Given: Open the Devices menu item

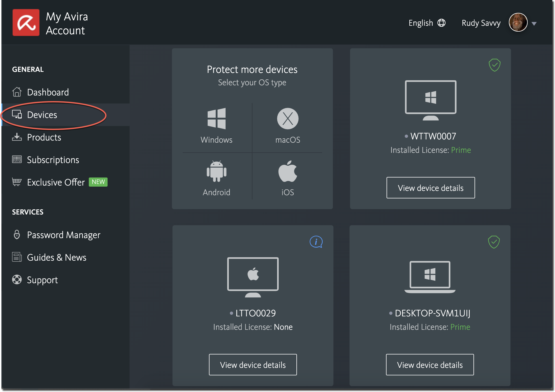Looking at the screenshot, I should coord(65,114).
